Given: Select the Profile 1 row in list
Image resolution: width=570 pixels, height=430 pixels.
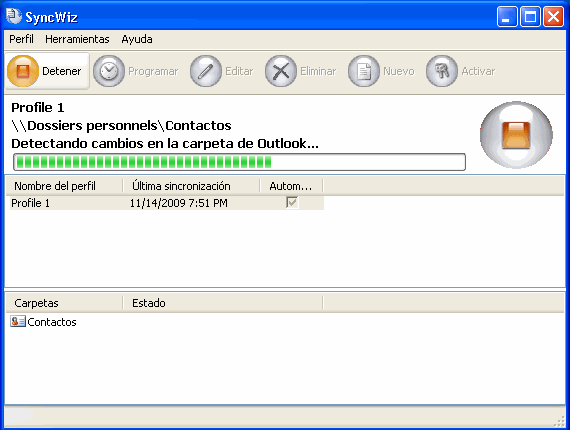Looking at the screenshot, I should pyautogui.click(x=167, y=203).
